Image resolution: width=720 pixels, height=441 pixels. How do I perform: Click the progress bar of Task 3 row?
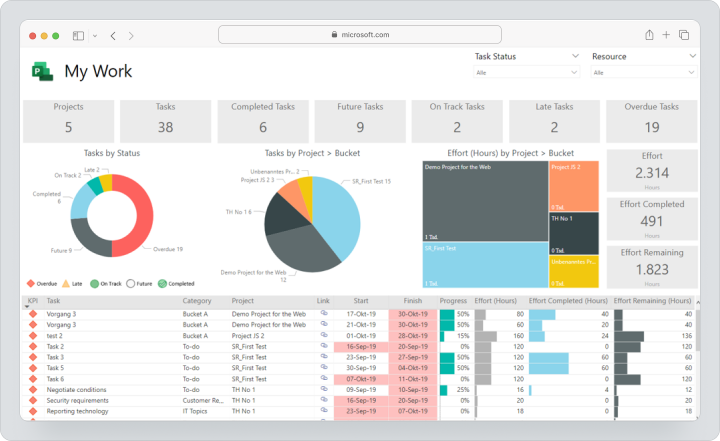447,357
